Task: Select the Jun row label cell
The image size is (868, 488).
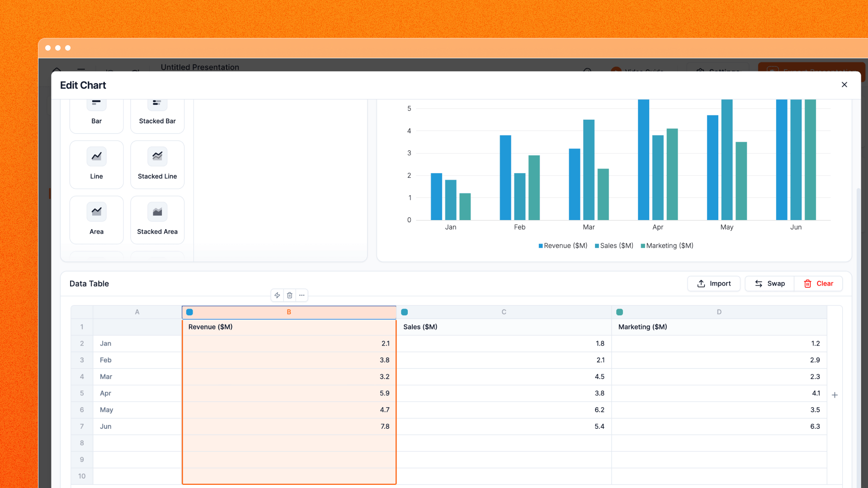Action: point(137,427)
